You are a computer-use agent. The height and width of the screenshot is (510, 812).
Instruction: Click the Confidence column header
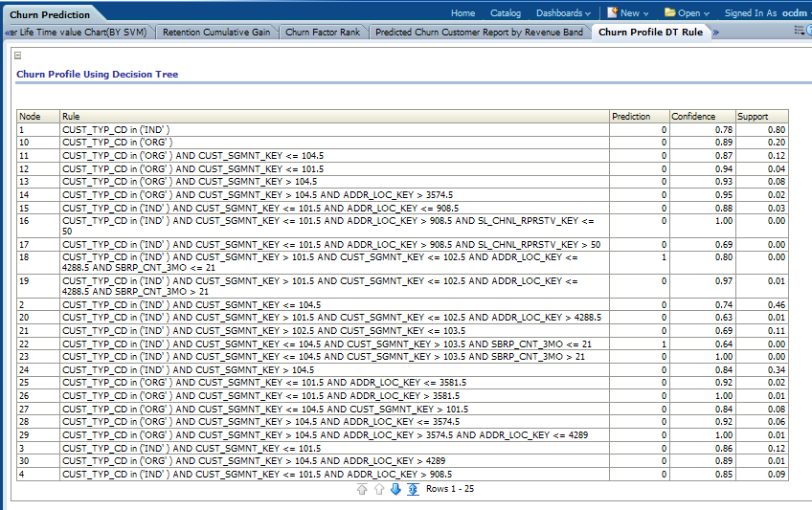point(703,117)
